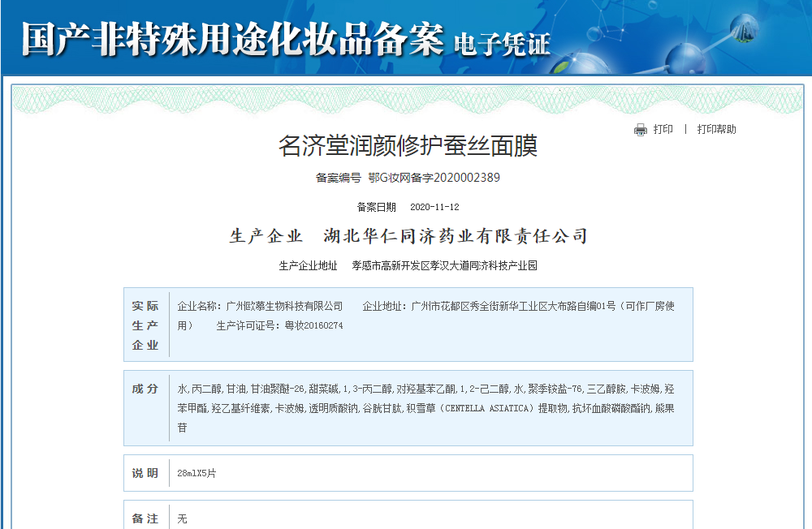The height and width of the screenshot is (529, 812).
Task: Click the 备案日期 label
Action: (377, 207)
